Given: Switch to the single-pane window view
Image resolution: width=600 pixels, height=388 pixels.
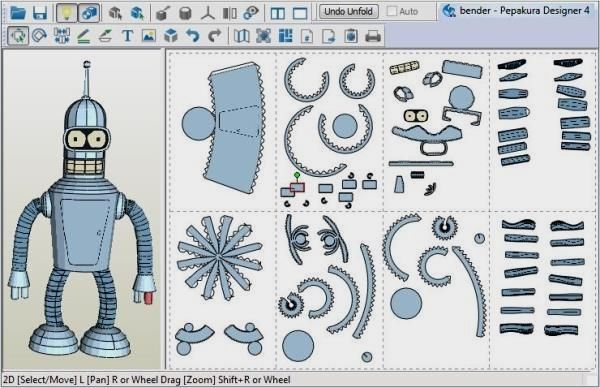Looking at the screenshot, I should (x=300, y=13).
